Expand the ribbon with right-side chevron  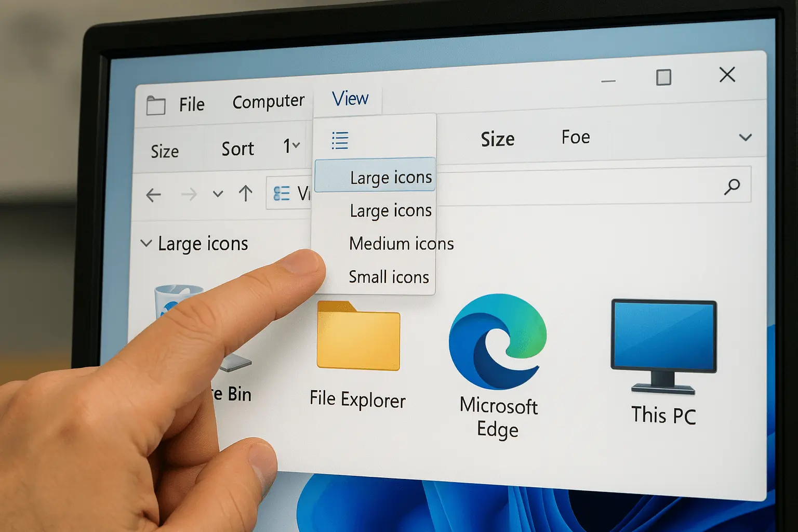pyautogui.click(x=745, y=137)
